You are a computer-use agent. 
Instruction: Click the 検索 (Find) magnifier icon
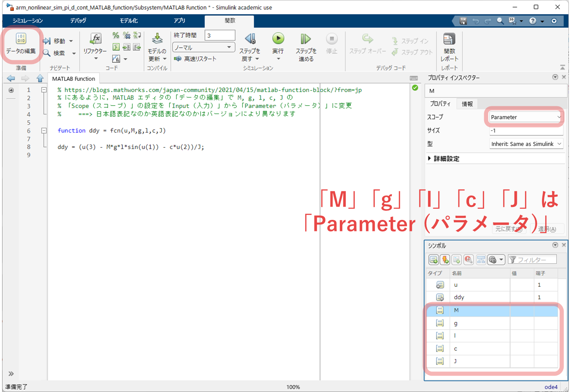[47, 53]
